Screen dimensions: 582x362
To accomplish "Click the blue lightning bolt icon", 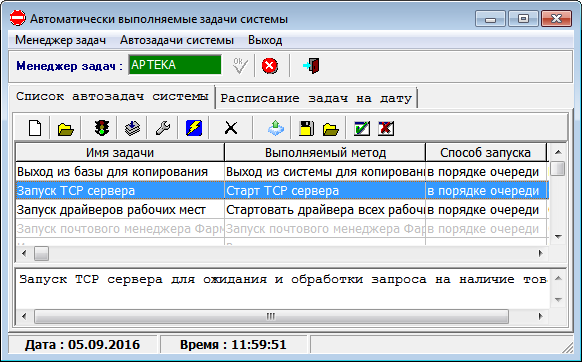I will (x=194, y=128).
